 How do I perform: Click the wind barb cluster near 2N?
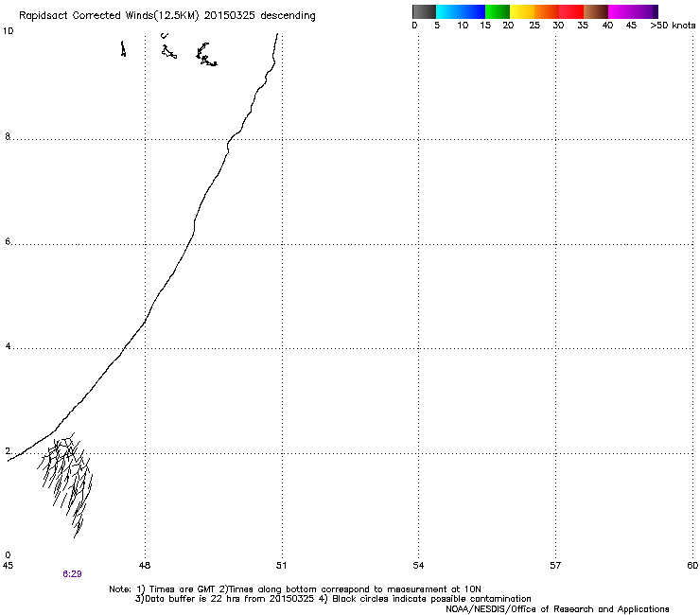click(65, 483)
